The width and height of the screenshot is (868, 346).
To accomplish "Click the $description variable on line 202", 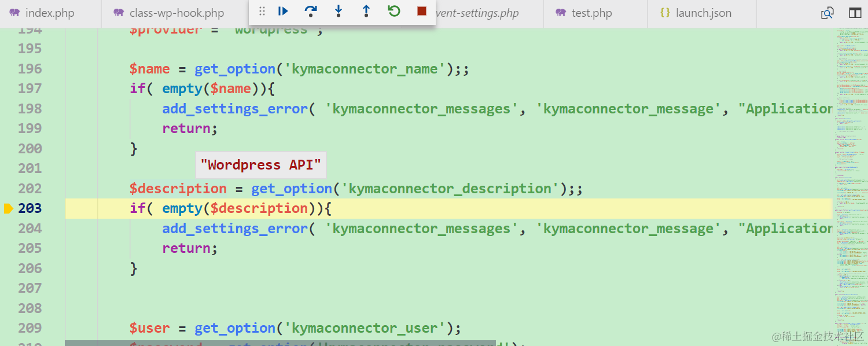I will click(x=178, y=189).
